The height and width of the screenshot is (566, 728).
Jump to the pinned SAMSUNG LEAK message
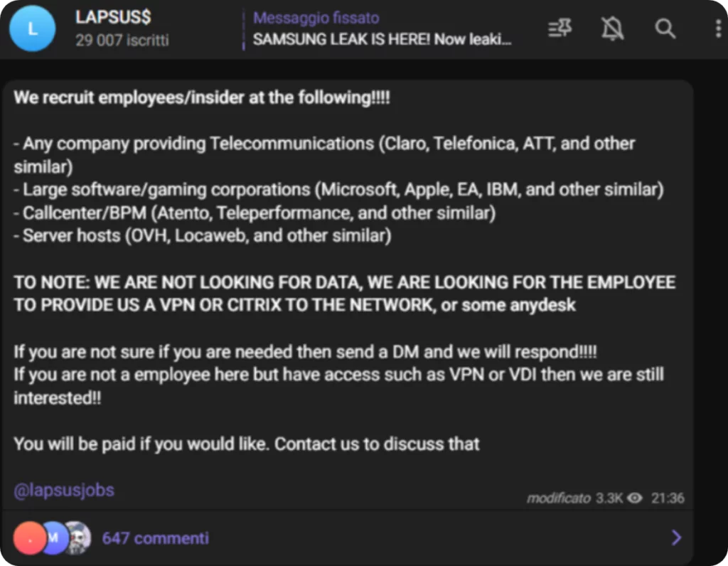(x=382, y=40)
